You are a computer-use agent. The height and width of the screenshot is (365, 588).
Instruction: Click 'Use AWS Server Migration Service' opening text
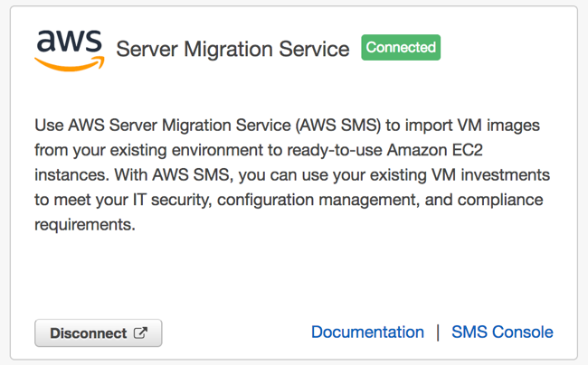point(162,125)
